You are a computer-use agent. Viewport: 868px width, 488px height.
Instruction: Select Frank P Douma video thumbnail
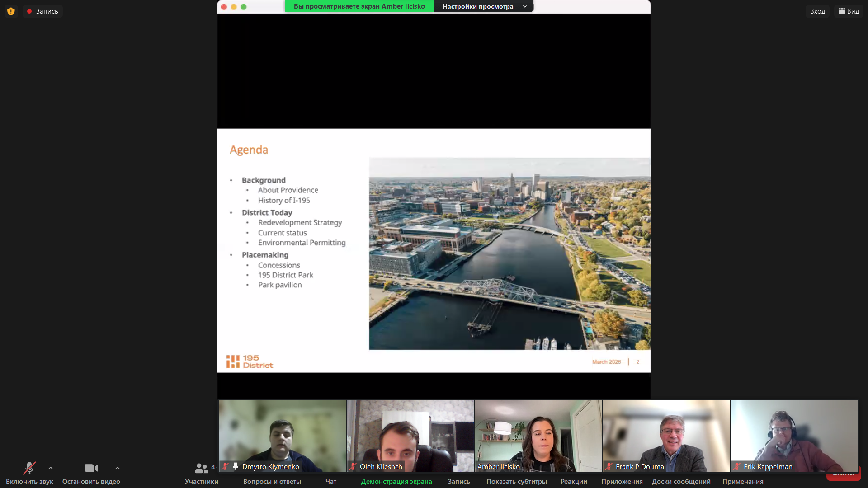pyautogui.click(x=666, y=434)
